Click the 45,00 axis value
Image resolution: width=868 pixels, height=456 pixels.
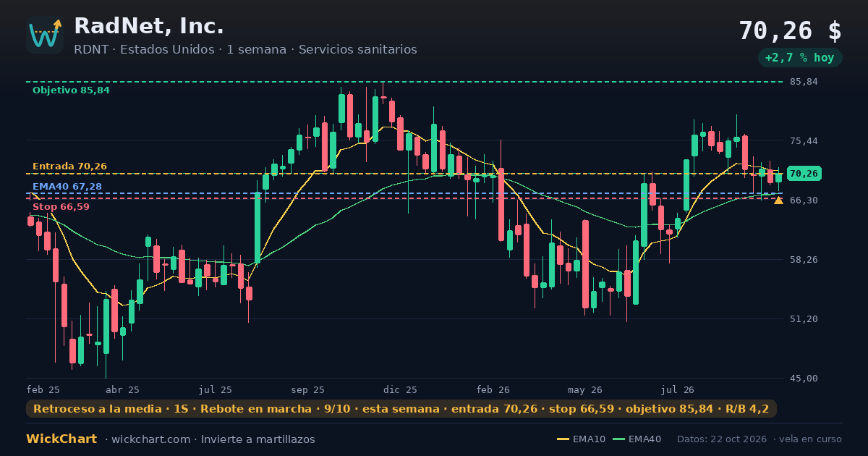tap(804, 378)
